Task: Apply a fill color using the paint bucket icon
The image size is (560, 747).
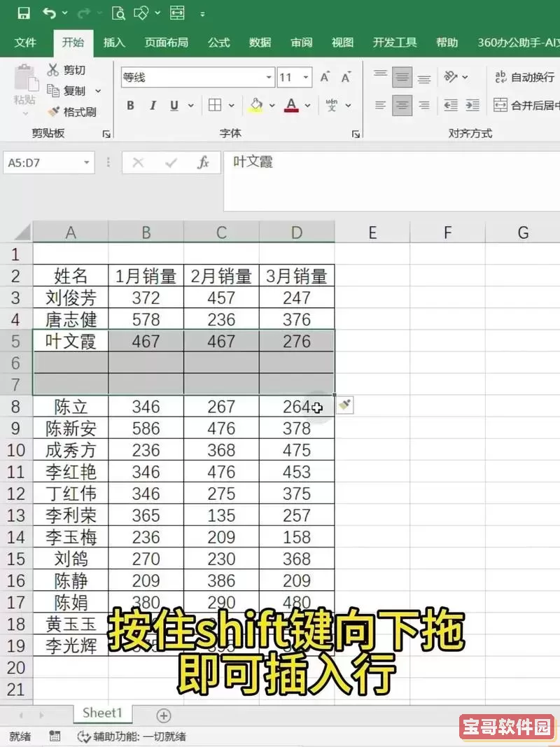Action: (x=254, y=105)
